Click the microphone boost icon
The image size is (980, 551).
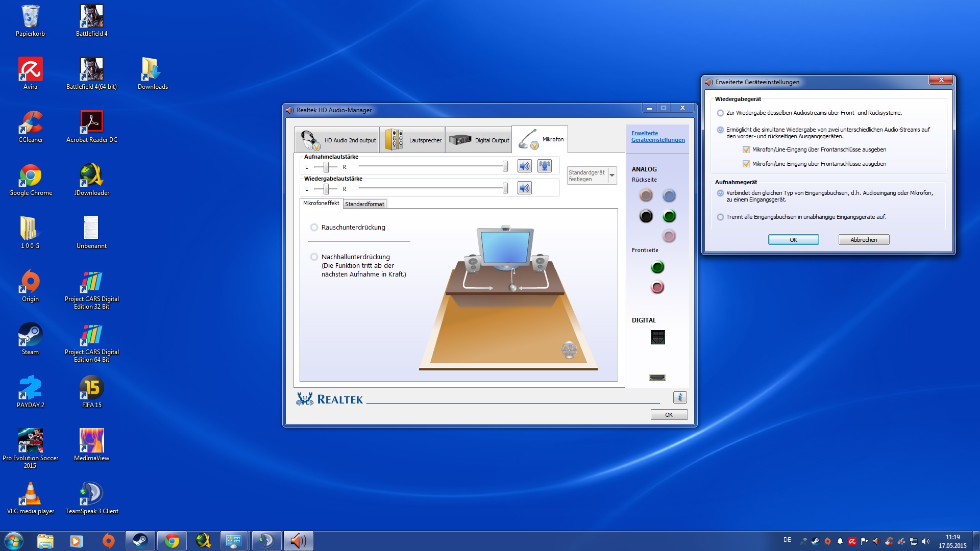tap(545, 166)
